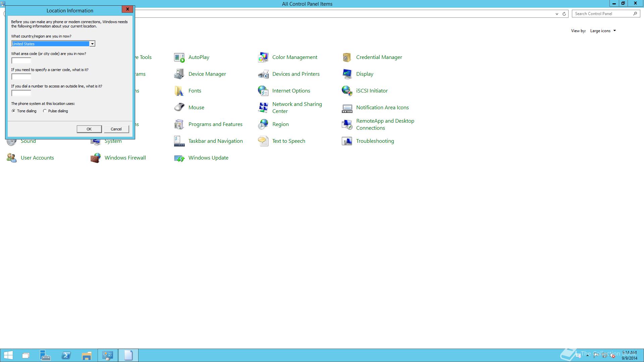The height and width of the screenshot is (362, 644).
Task: Open the RemoteApp and Desktop Connections icon
Action: [x=347, y=124]
